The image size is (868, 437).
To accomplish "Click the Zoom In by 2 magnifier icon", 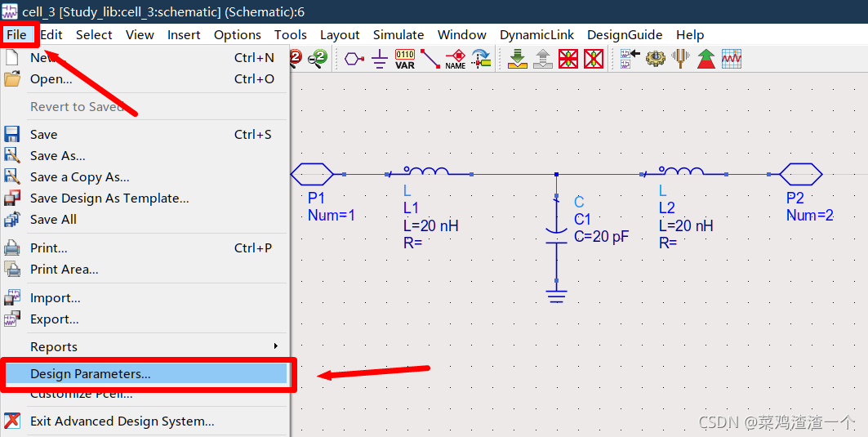I will 296,58.
